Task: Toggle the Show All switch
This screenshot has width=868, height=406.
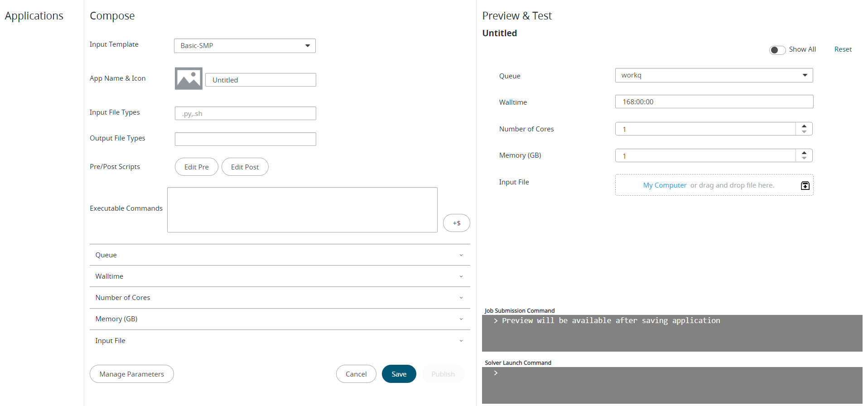Action: click(777, 50)
